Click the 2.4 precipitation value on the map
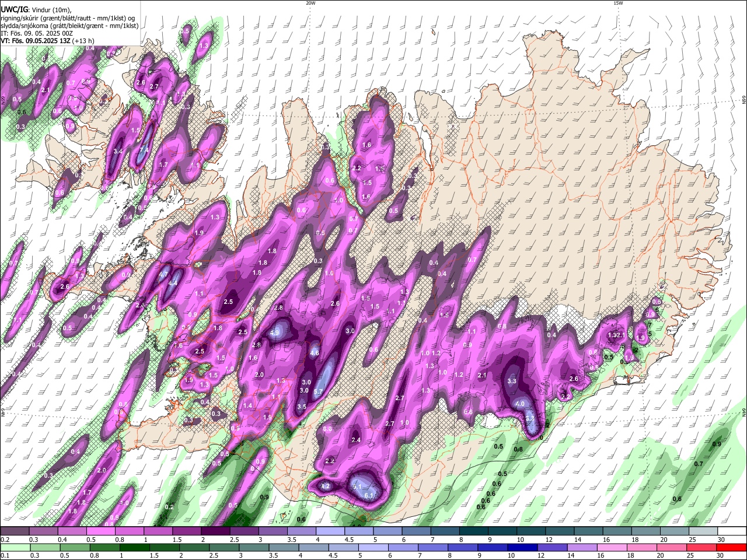The width and height of the screenshot is (747, 560). coord(356,440)
